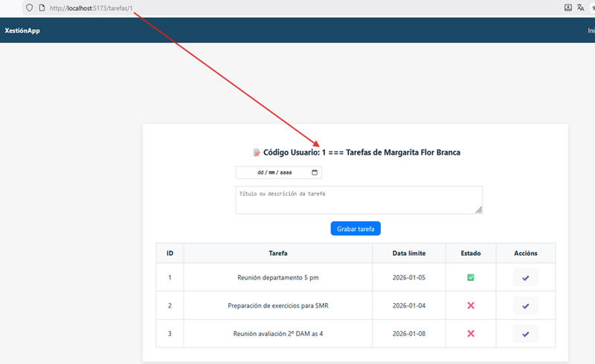Screen dimensions: 595x364
Task: Click the date 2026-01-05
Action: (408, 278)
